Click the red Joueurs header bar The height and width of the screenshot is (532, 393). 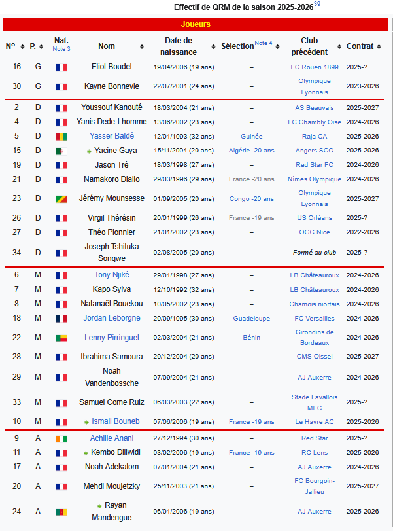pos(196,24)
